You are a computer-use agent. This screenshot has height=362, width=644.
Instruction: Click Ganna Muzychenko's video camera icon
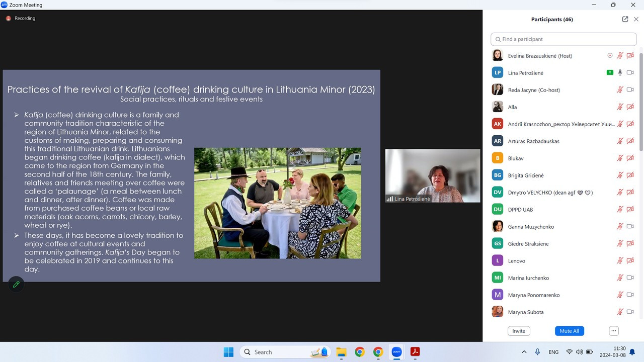click(x=630, y=227)
